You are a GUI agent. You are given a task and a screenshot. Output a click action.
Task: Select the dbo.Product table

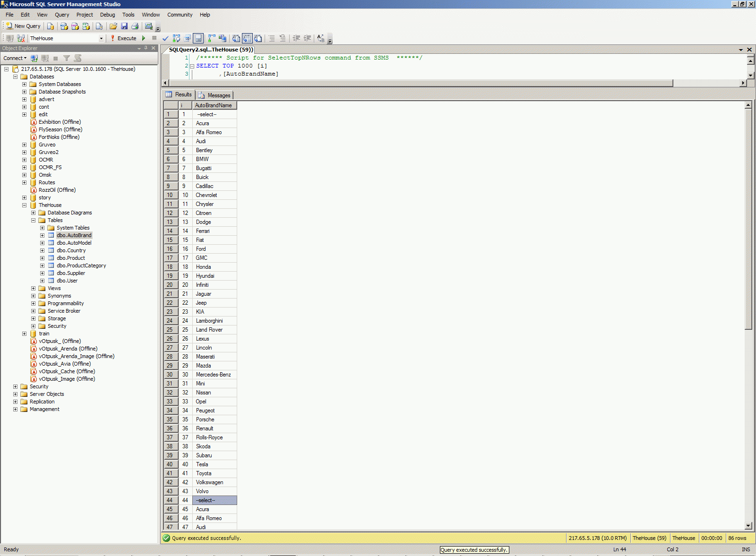[71, 258]
